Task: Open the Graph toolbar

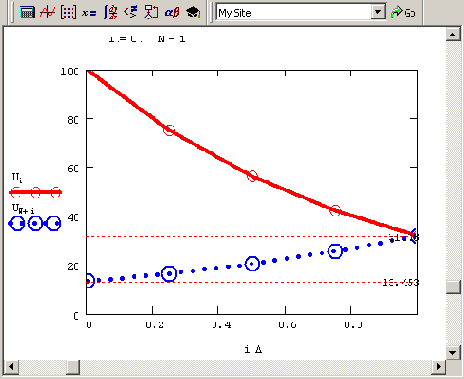Action: click(47, 13)
